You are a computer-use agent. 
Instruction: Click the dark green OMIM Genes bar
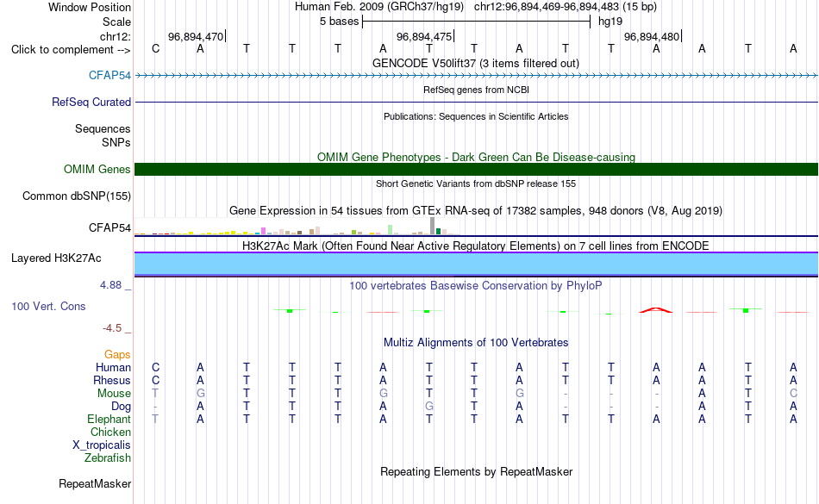[476, 169]
